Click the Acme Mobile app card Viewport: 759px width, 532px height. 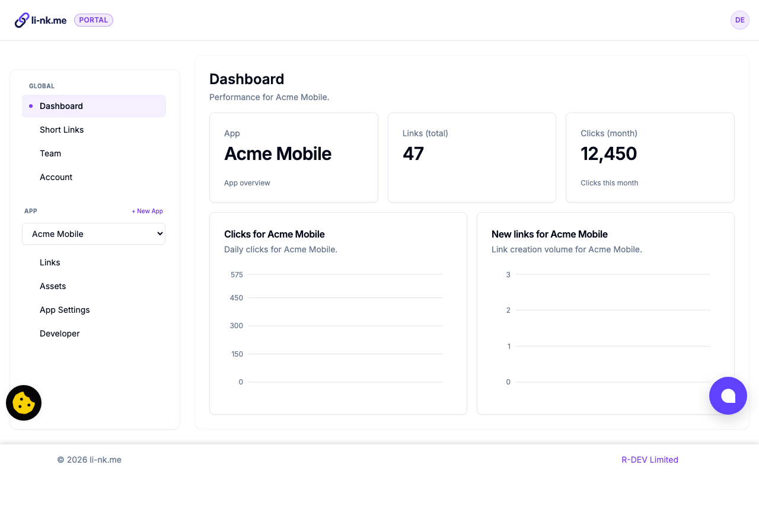pos(294,158)
